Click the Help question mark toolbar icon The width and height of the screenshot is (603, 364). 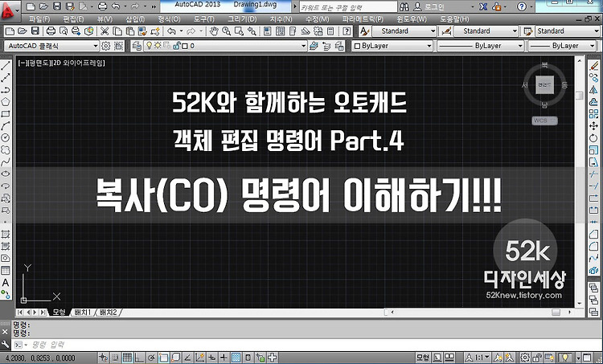click(x=347, y=31)
